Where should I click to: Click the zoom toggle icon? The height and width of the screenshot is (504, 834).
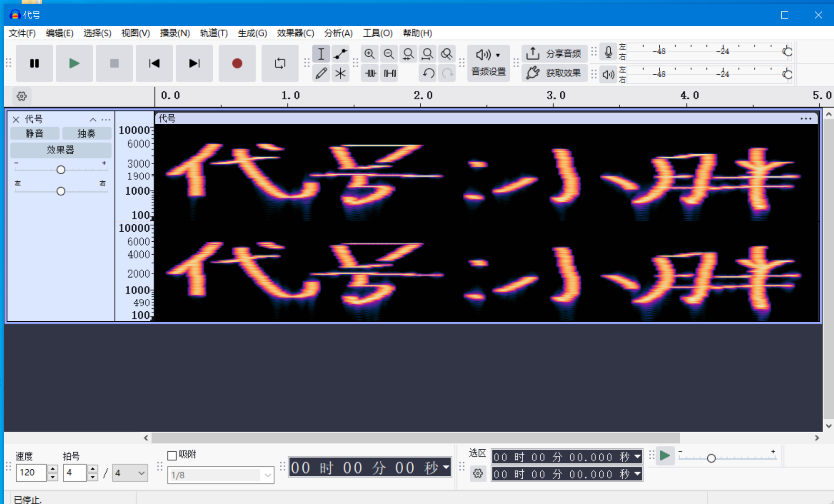point(447,54)
